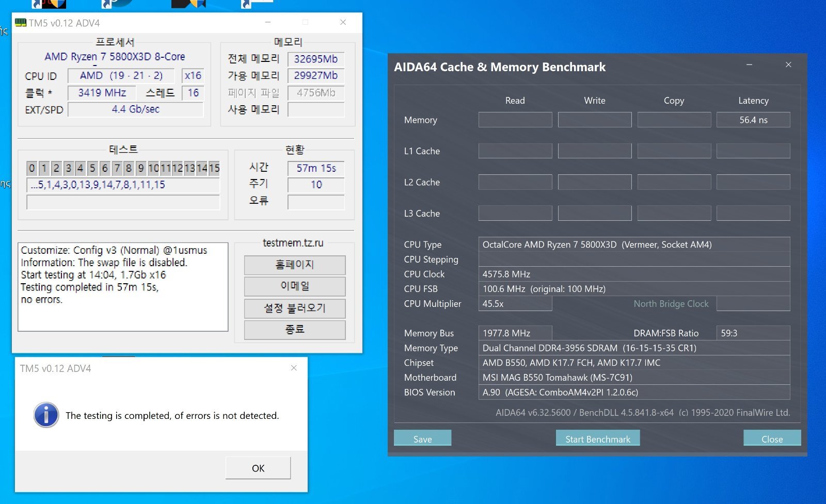Close AIDA64 window via title bar X
Viewport: 826px width, 504px height.
(x=788, y=64)
